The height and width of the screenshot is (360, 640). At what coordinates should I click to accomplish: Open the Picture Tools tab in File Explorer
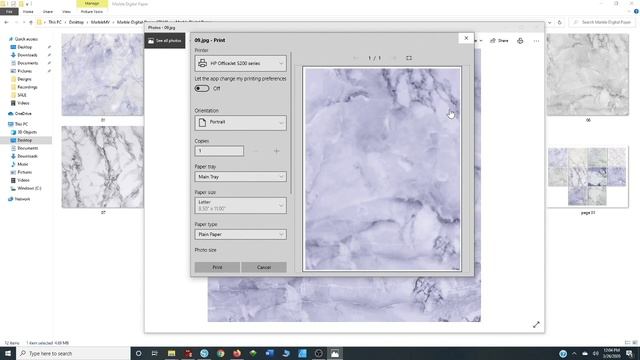91,12
